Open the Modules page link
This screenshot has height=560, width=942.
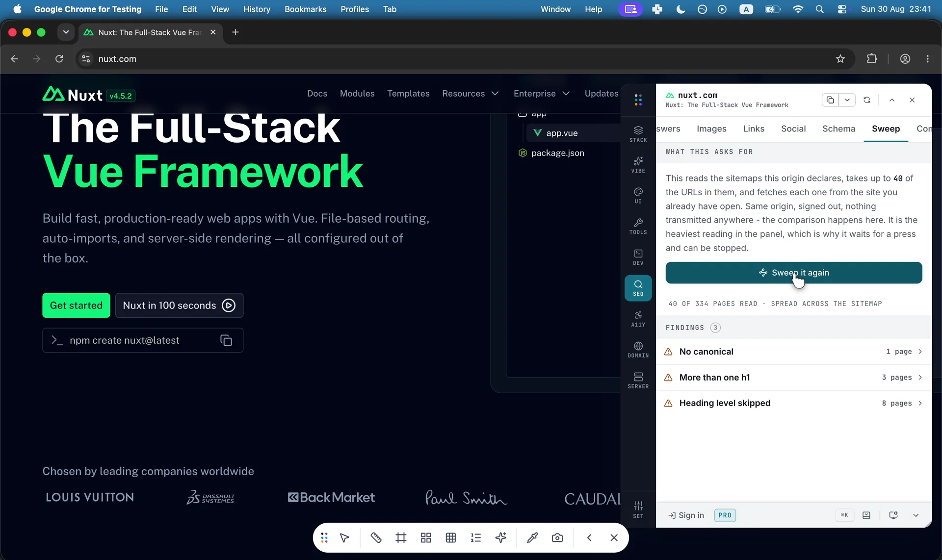click(357, 94)
